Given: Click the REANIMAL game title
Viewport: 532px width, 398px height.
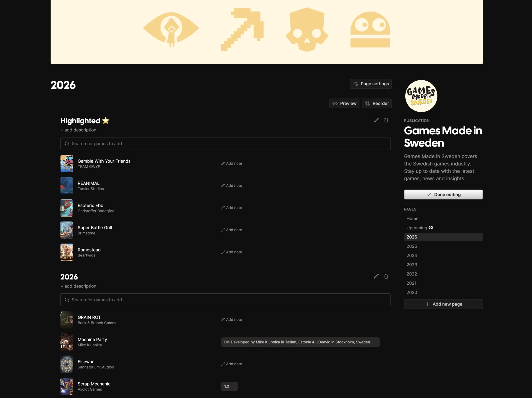Looking at the screenshot, I should coord(88,183).
